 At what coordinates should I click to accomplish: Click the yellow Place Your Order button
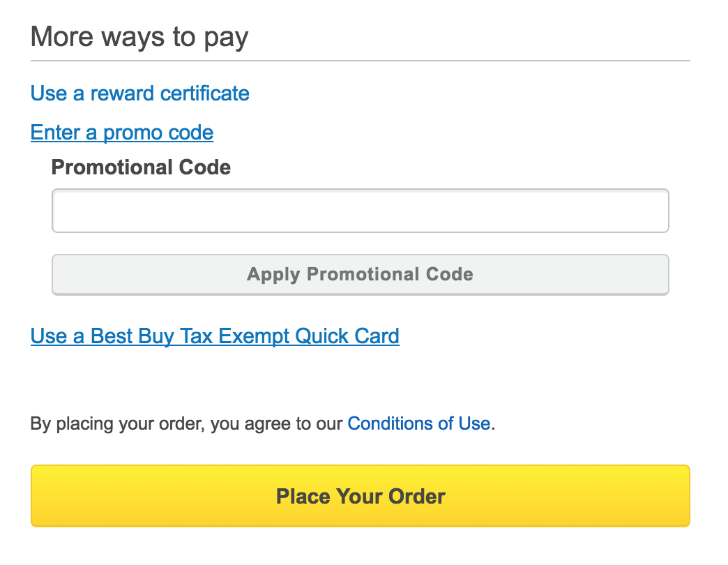[x=361, y=496]
